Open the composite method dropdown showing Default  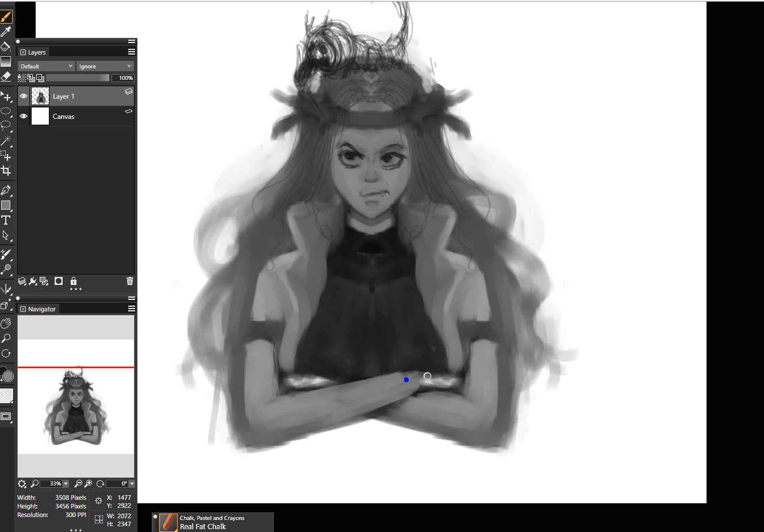(x=46, y=66)
